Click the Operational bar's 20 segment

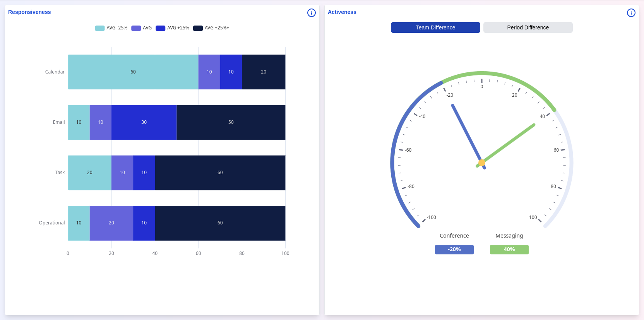tap(111, 223)
